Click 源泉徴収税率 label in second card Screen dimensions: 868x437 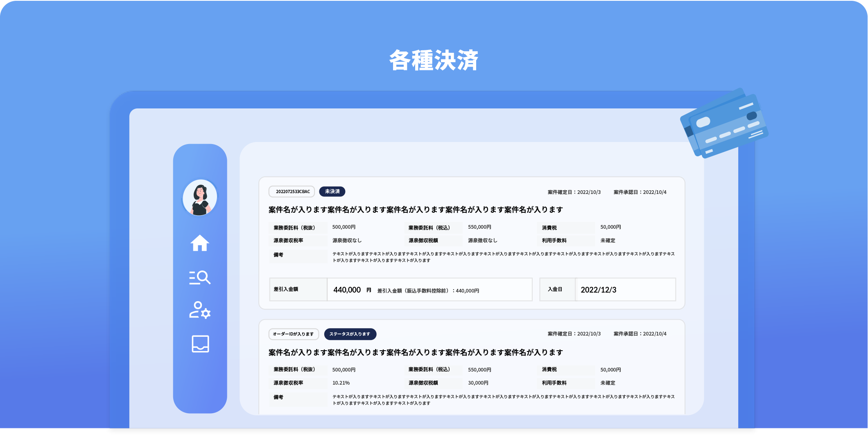[x=288, y=383]
